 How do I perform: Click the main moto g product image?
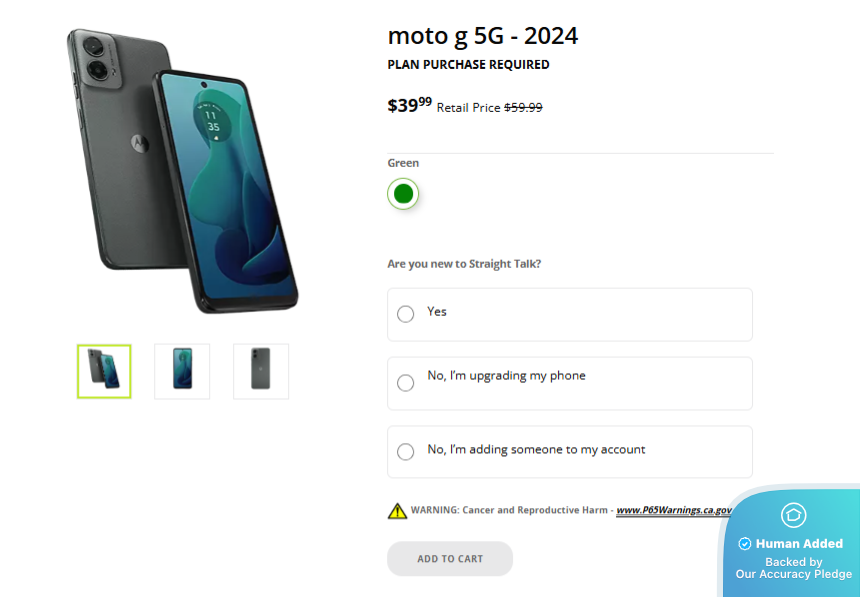[x=183, y=171]
